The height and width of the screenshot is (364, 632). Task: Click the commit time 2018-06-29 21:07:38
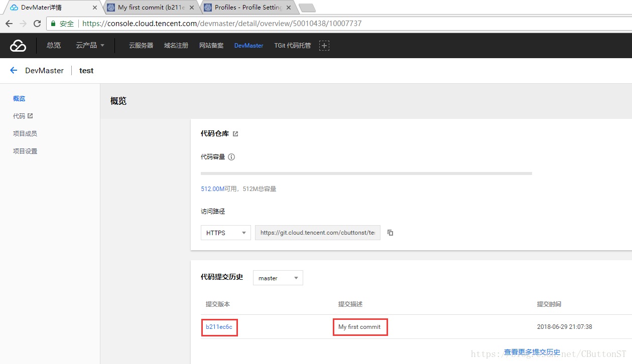click(x=564, y=327)
